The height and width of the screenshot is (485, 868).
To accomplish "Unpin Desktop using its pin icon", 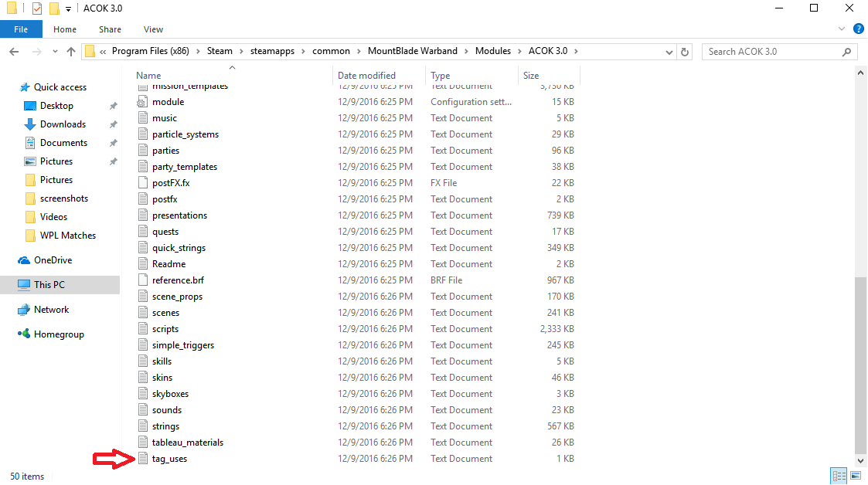I will (x=113, y=106).
